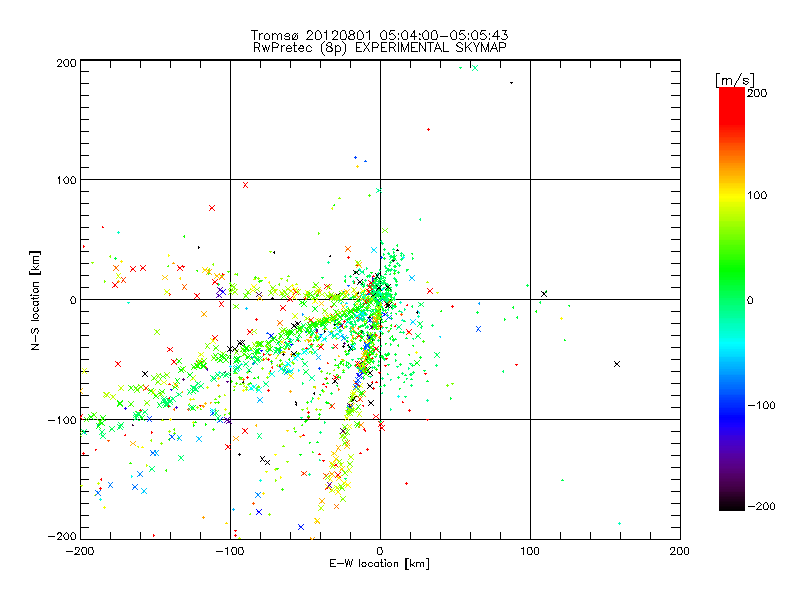800x600 pixels.
Task: Click the y-axis tick label '-200' at the bottom
Action: tap(62, 536)
